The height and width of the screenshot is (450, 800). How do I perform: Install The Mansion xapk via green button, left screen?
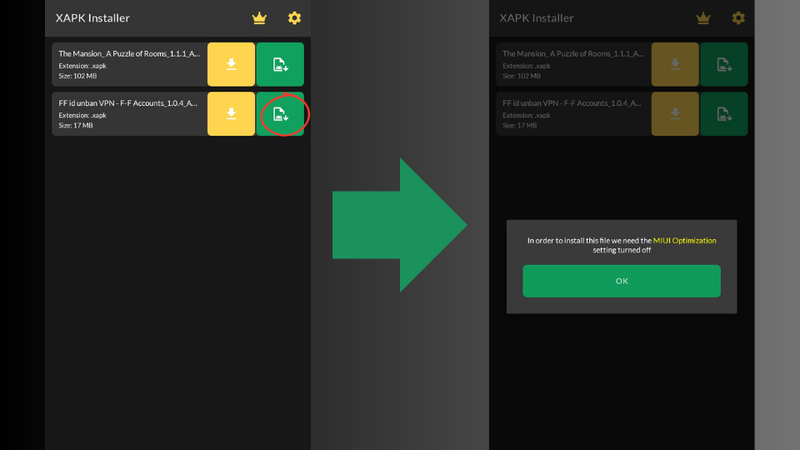(x=280, y=64)
